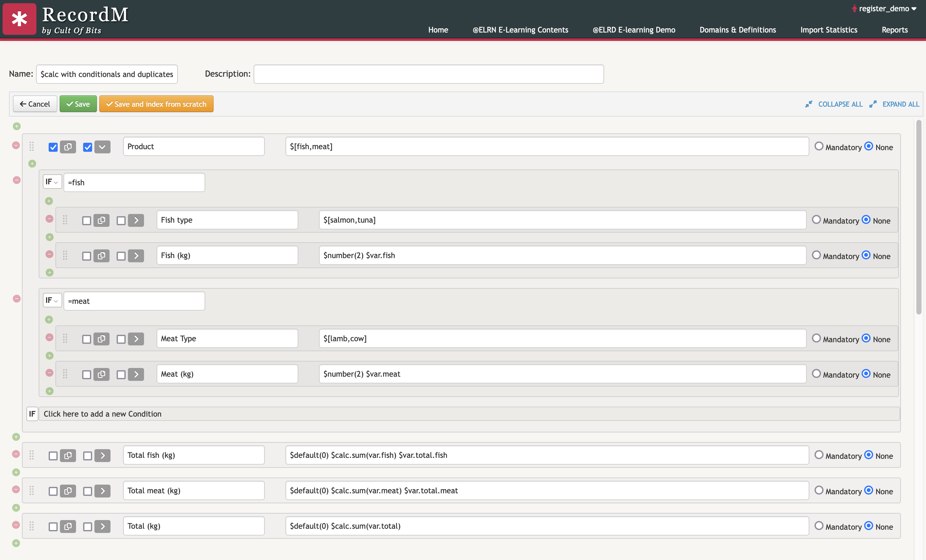Tick first checkbox on Total meat (kg) row
The image size is (926, 560).
[x=53, y=491]
